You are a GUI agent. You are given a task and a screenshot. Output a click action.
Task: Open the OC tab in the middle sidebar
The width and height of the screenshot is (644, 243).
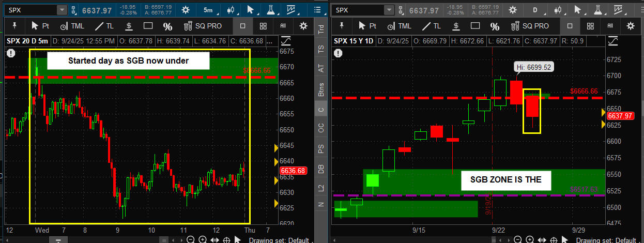pyautogui.click(x=321, y=128)
